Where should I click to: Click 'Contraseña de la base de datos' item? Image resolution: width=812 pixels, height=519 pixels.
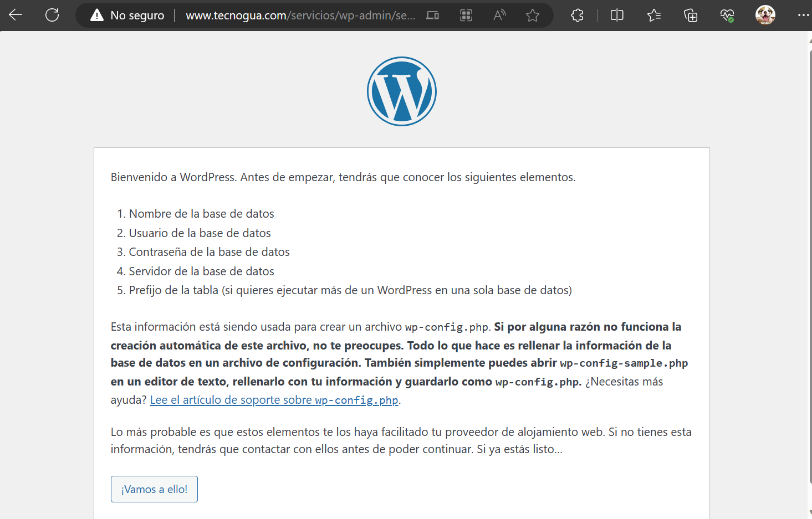[x=210, y=252]
